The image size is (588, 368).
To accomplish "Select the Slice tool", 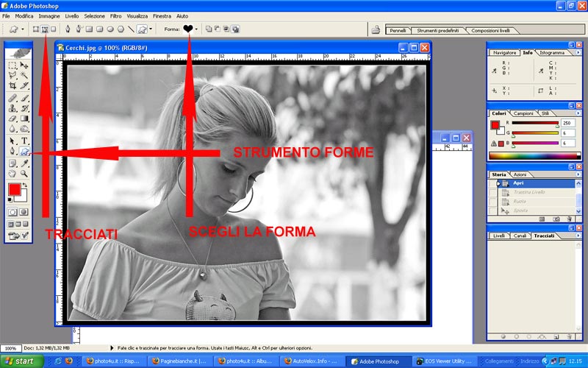I will tap(24, 85).
